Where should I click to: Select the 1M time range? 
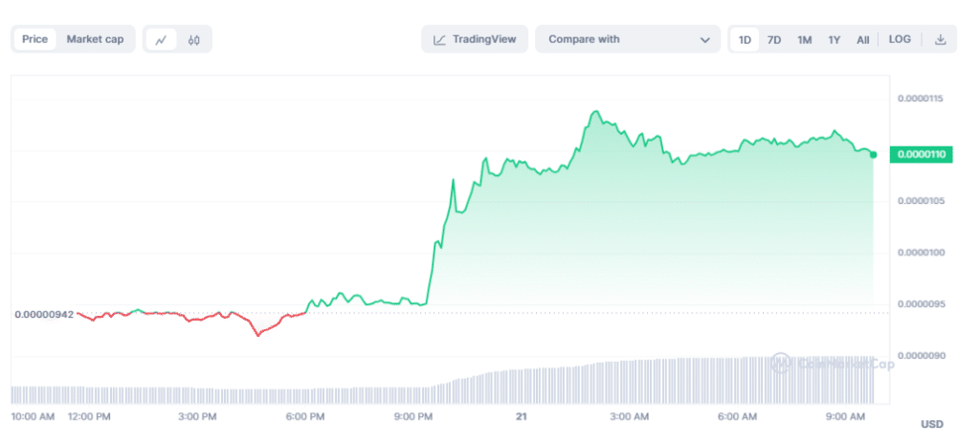[805, 39]
